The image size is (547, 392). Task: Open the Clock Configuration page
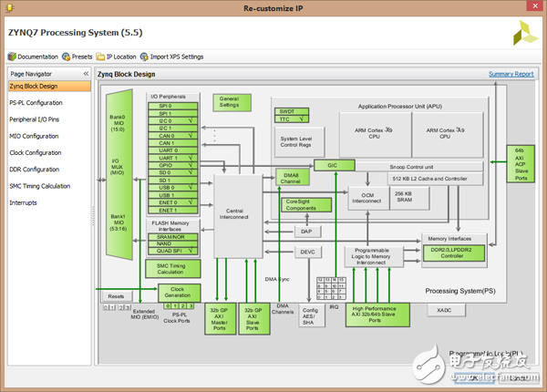point(35,152)
